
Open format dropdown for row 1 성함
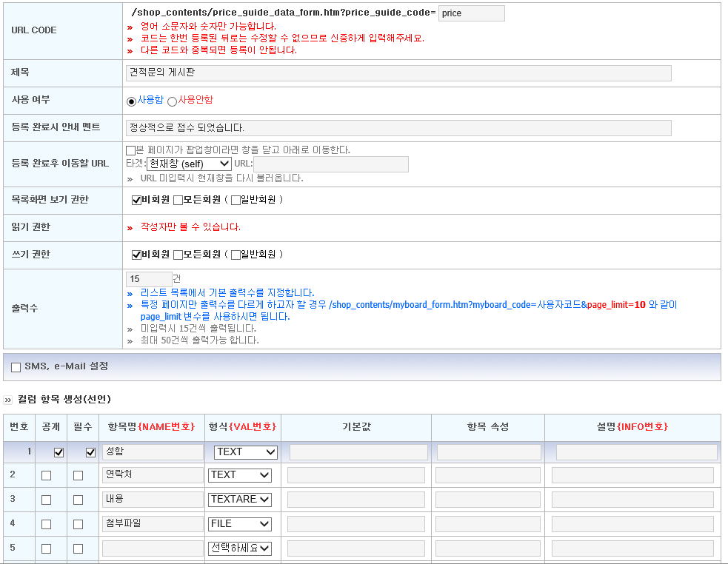click(246, 452)
